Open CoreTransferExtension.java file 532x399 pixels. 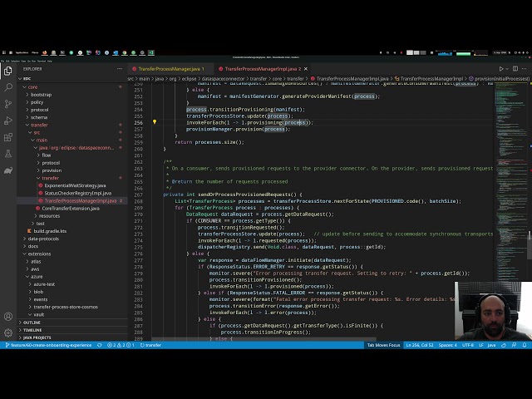71,209
